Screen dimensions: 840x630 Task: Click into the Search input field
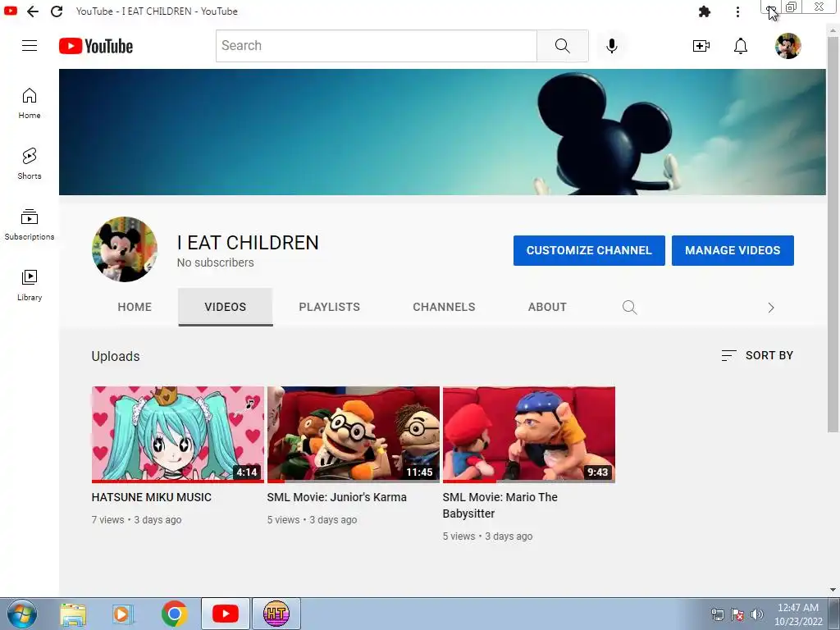(x=376, y=46)
